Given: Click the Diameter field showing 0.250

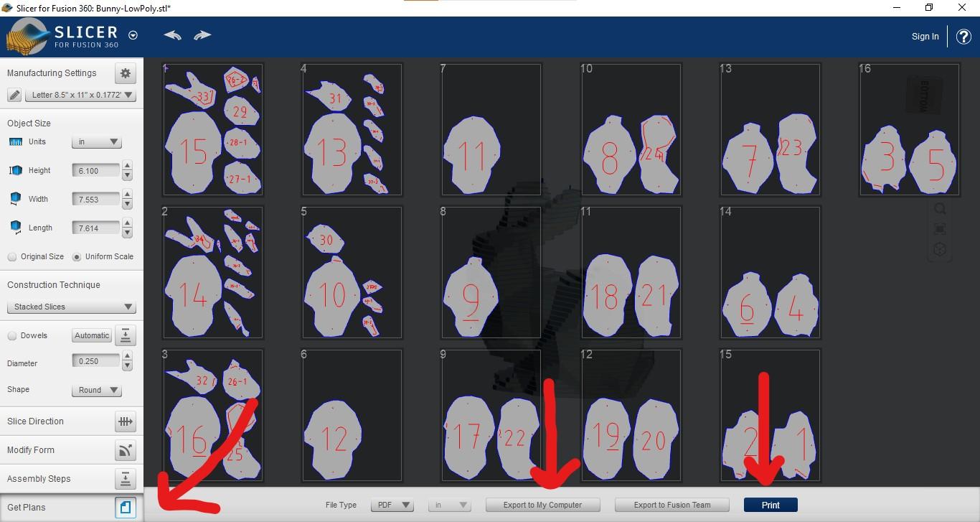Looking at the screenshot, I should (95, 361).
